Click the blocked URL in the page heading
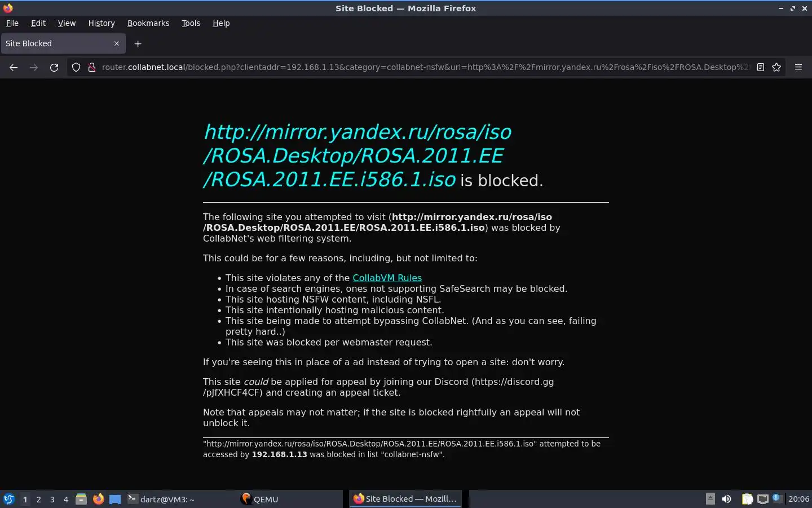This screenshot has width=812, height=508. [358, 155]
